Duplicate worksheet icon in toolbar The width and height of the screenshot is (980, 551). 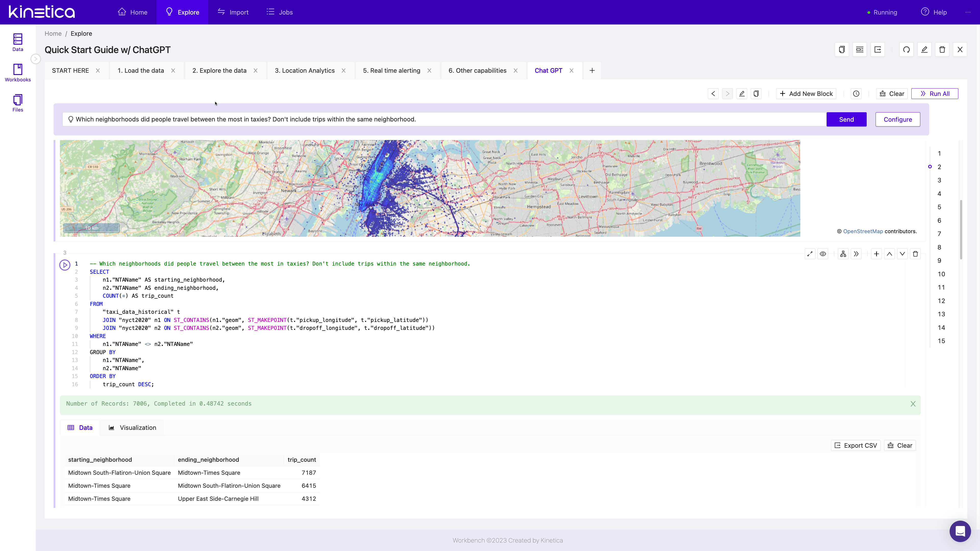click(756, 94)
